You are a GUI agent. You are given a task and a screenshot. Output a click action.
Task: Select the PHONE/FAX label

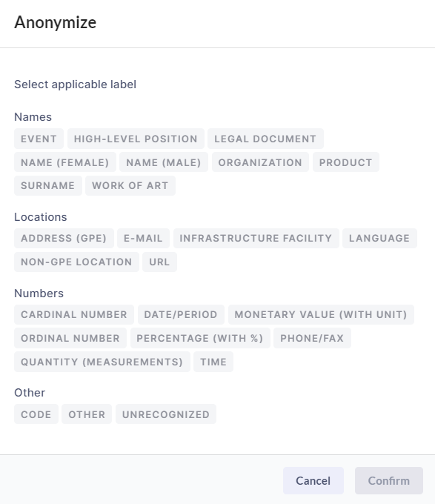coord(312,338)
